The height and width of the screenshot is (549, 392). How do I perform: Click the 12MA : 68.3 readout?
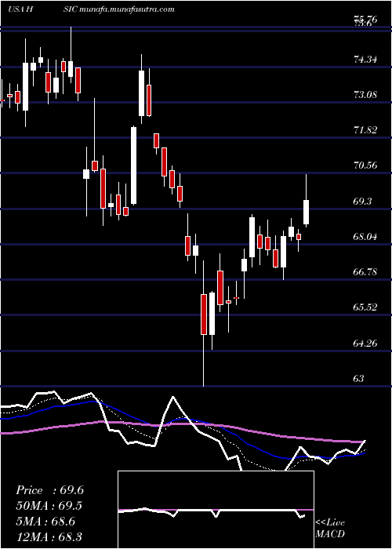[49, 536]
